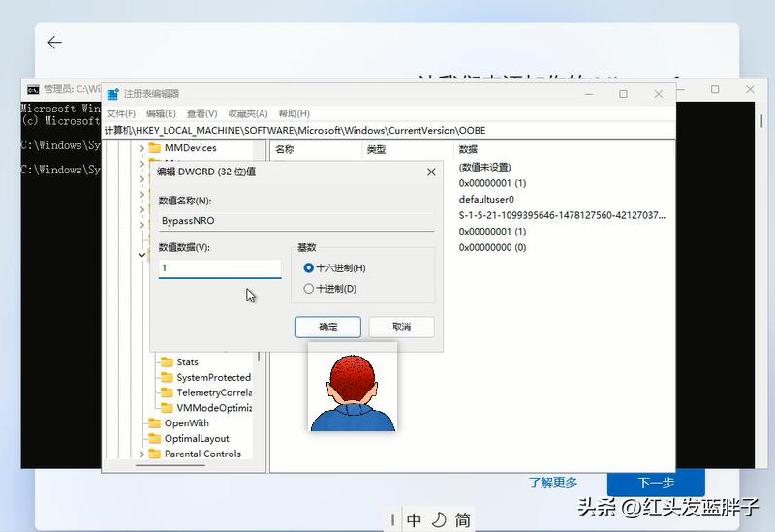The height and width of the screenshot is (532, 775).
Task: Click the tree pane horizontal scrollbar
Action: tap(170, 465)
